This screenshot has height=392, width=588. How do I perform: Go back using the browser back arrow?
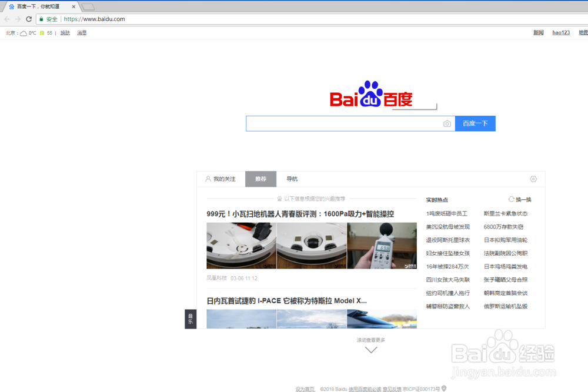(x=7, y=19)
